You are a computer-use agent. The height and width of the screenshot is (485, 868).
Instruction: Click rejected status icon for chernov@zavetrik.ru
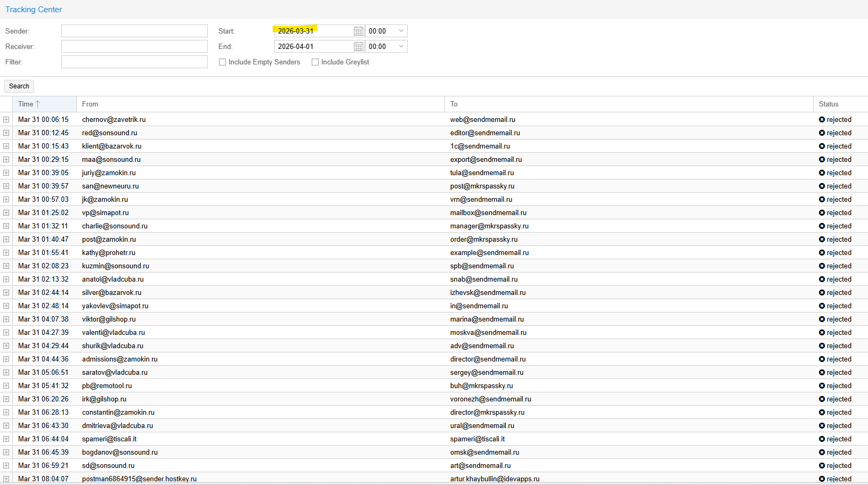(x=822, y=120)
